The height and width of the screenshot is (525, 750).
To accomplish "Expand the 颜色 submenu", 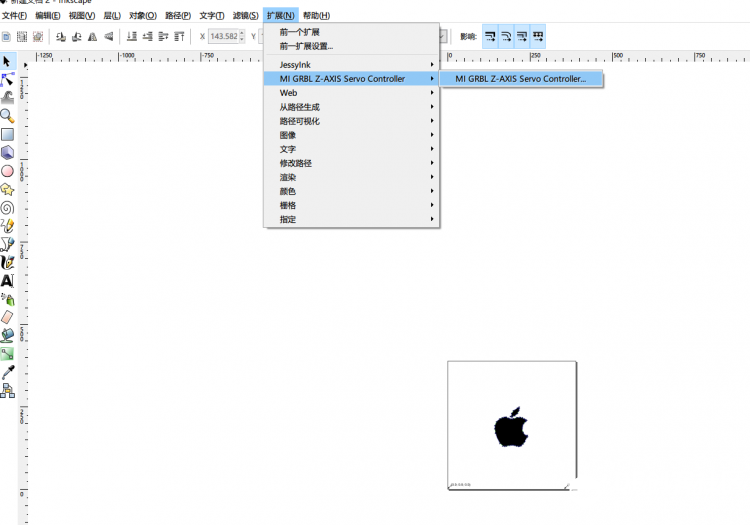I will point(352,191).
